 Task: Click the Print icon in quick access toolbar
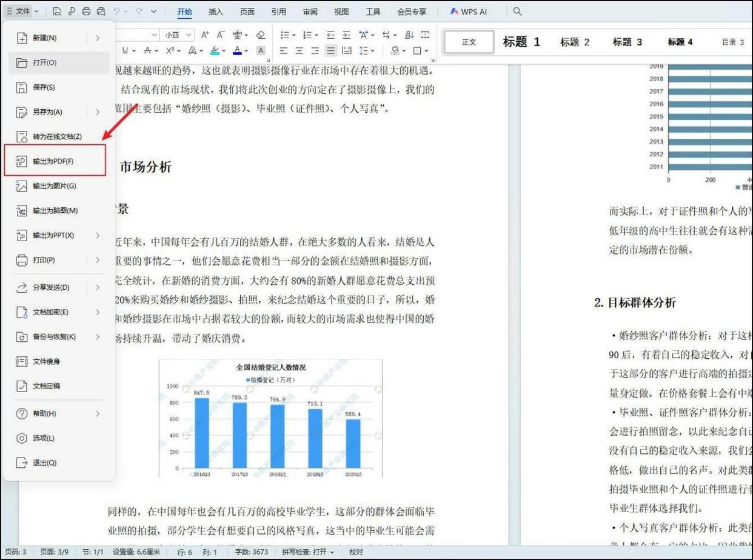[86, 12]
